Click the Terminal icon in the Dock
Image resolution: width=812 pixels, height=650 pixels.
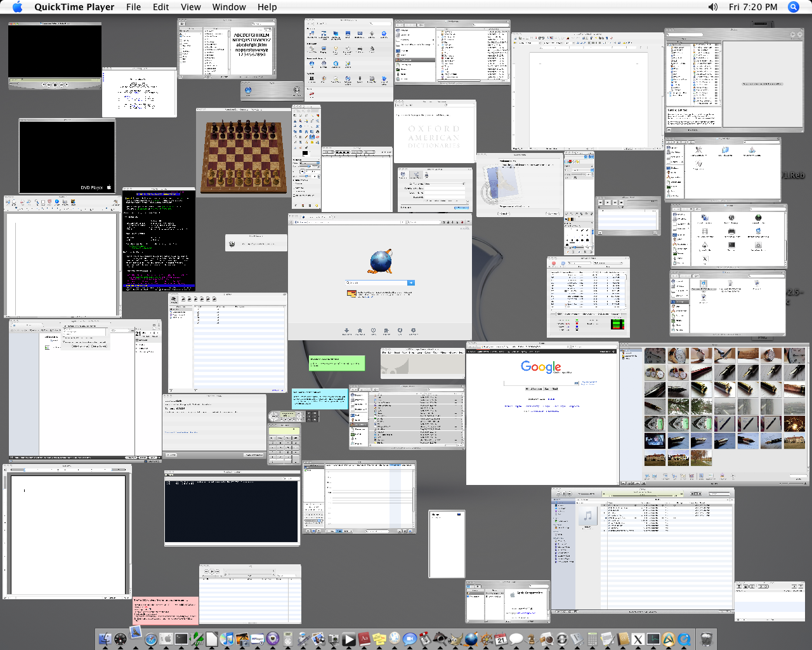(x=181, y=639)
